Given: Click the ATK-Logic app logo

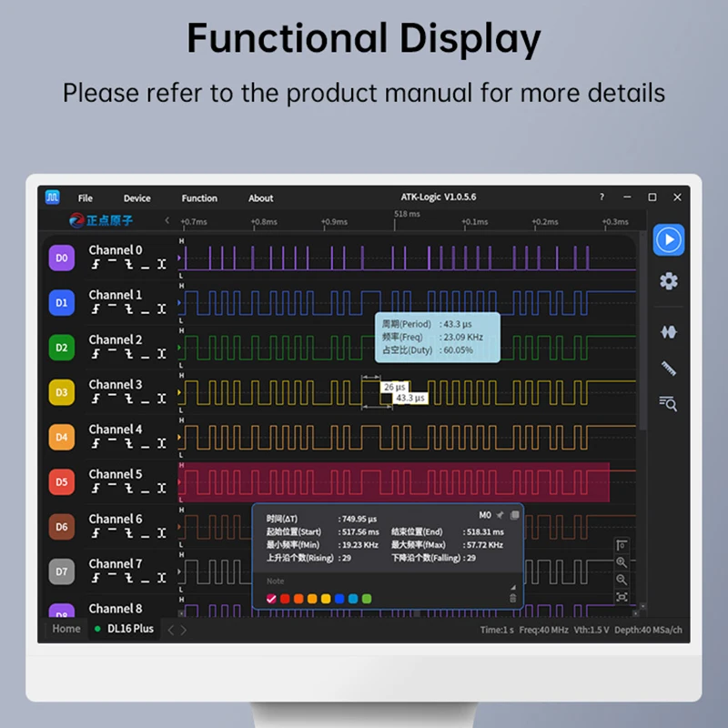Looking at the screenshot, I should click(x=53, y=197).
